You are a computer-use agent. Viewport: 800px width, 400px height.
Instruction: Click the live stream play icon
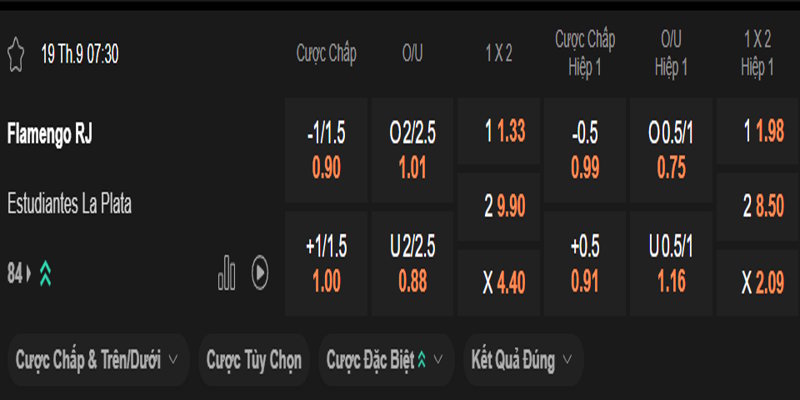coord(260,272)
